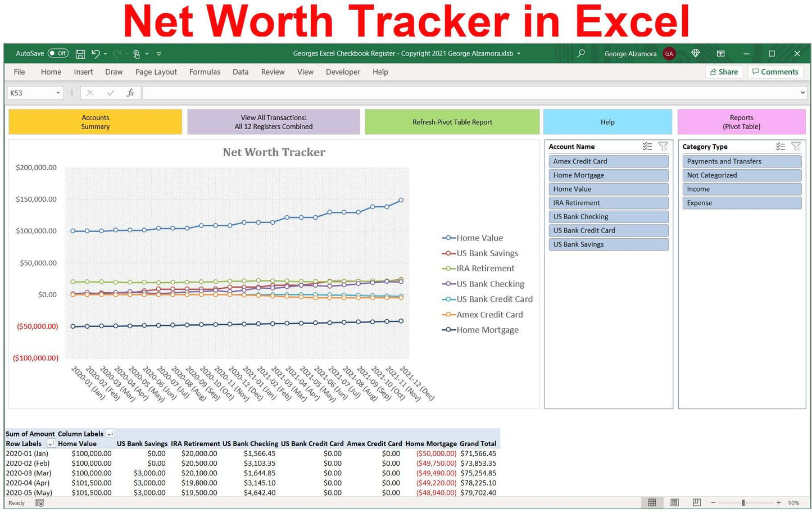Open the Row Labels filter dropdown

pos(51,443)
